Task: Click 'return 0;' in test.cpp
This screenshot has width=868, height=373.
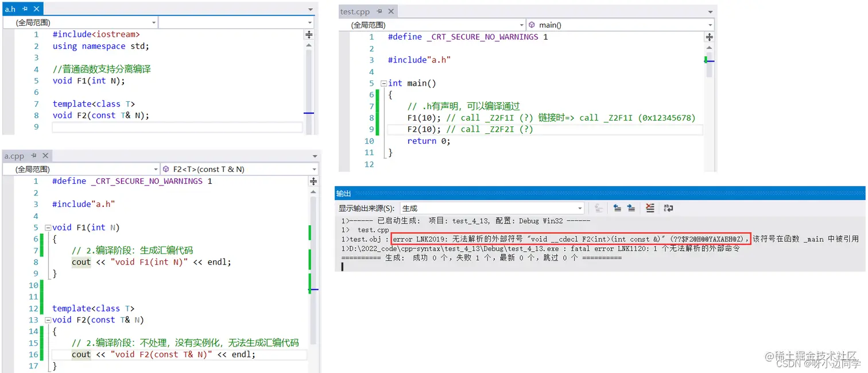Action: pyautogui.click(x=429, y=141)
